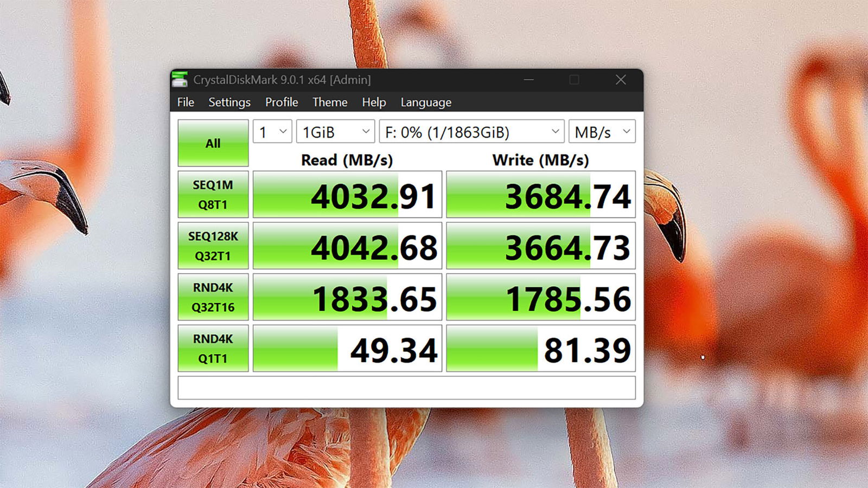
Task: Start the SEQ128K Q32T1 test
Action: (213, 245)
